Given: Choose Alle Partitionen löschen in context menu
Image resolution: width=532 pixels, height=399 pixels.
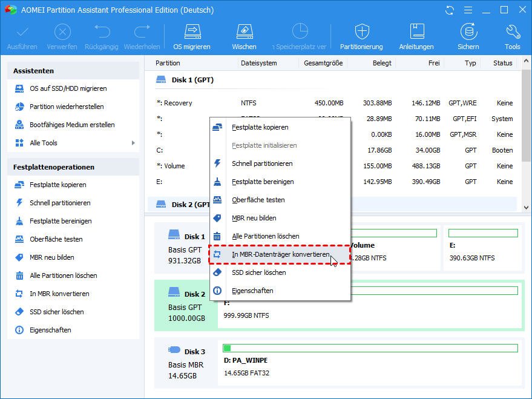Looking at the screenshot, I should point(280,237).
